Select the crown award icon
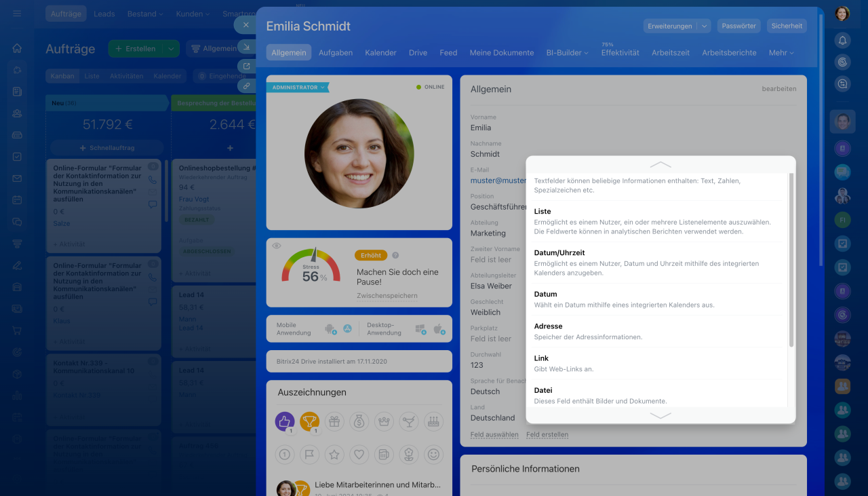 (x=384, y=421)
